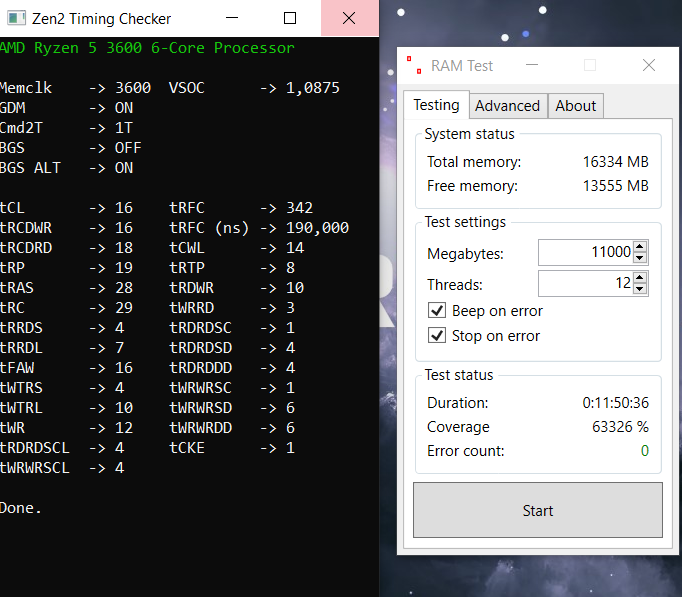Click the tRFC (ns) value 190,000
Screen dimensions: 682x597
pos(317,228)
